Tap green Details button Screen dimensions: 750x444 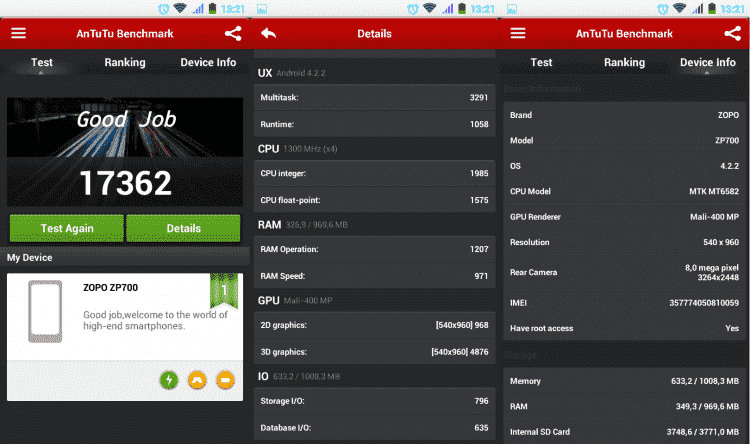(x=184, y=228)
